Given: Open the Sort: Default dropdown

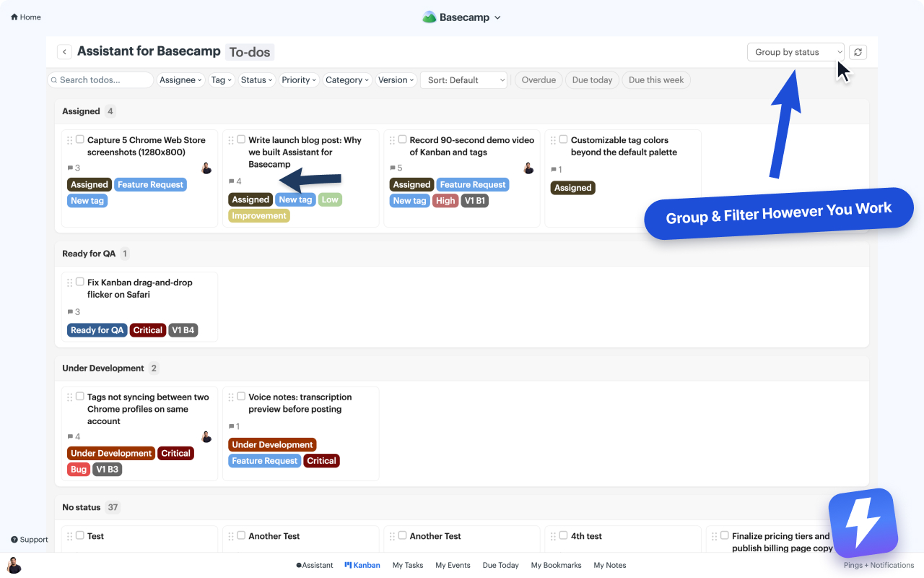Looking at the screenshot, I should click(x=464, y=80).
